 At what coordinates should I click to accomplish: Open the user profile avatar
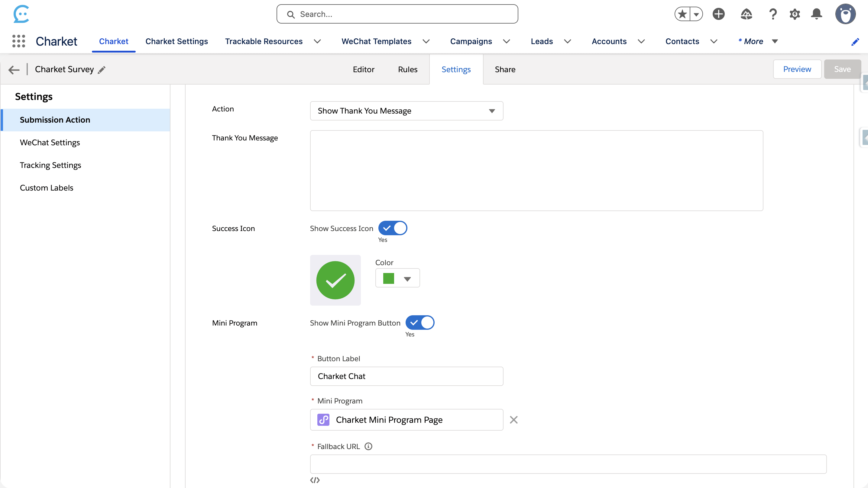tap(845, 14)
